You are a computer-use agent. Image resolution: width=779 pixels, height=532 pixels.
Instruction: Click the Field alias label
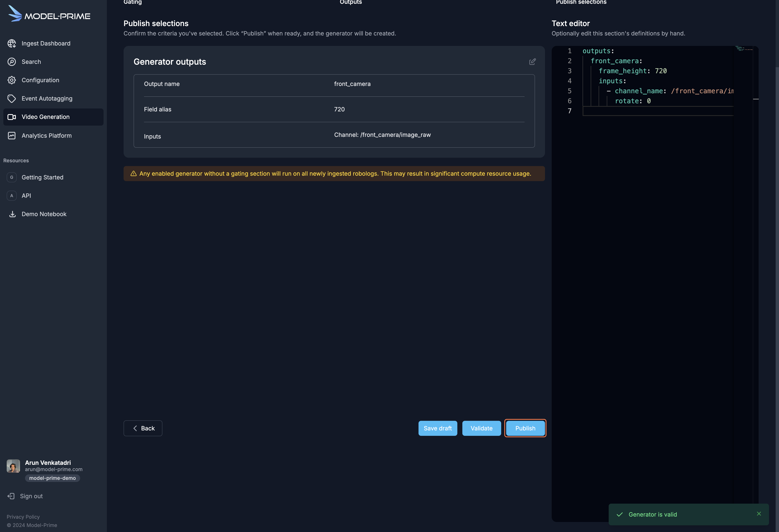tap(158, 109)
